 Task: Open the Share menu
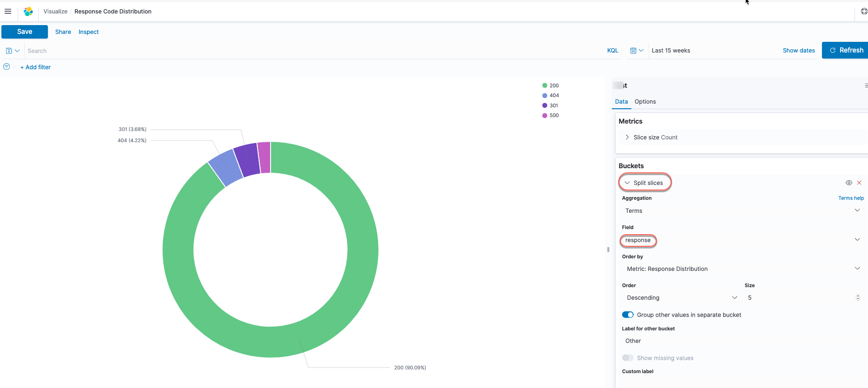[63, 32]
